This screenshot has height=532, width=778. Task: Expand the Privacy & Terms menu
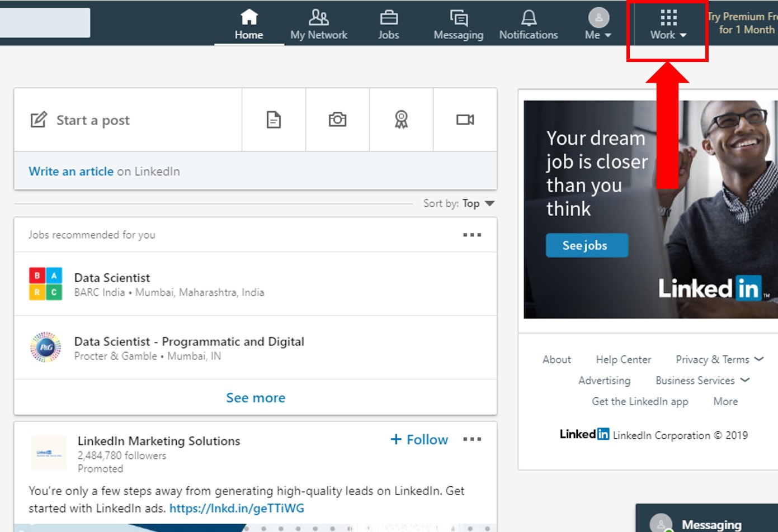click(719, 359)
